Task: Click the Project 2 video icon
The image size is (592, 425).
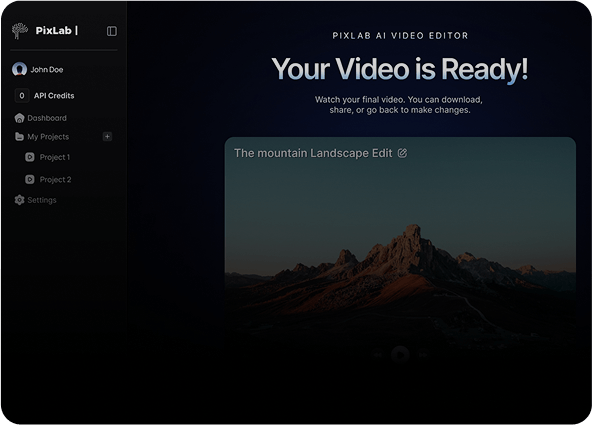Action: click(x=30, y=179)
